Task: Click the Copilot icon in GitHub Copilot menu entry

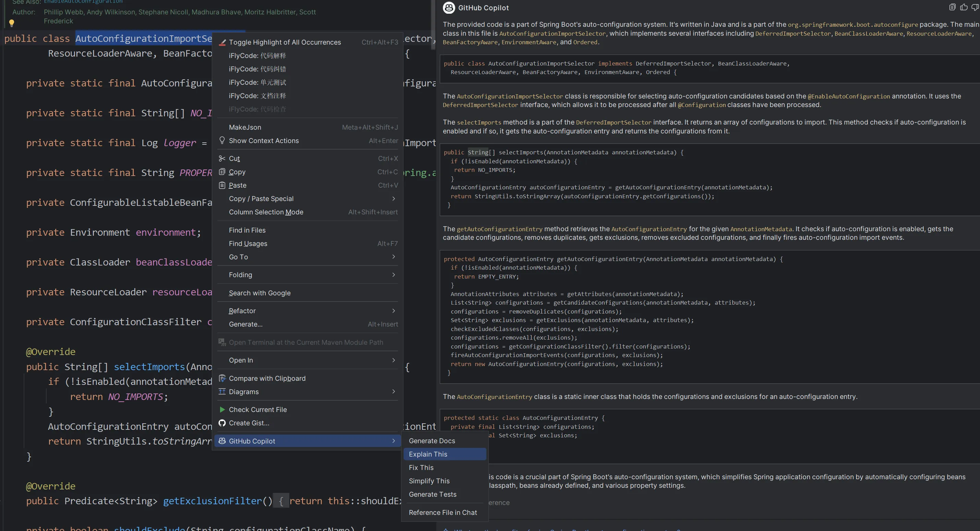Action: point(222,441)
